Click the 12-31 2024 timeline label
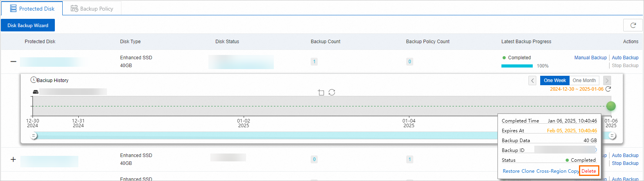The height and width of the screenshot is (181, 644). click(78, 123)
